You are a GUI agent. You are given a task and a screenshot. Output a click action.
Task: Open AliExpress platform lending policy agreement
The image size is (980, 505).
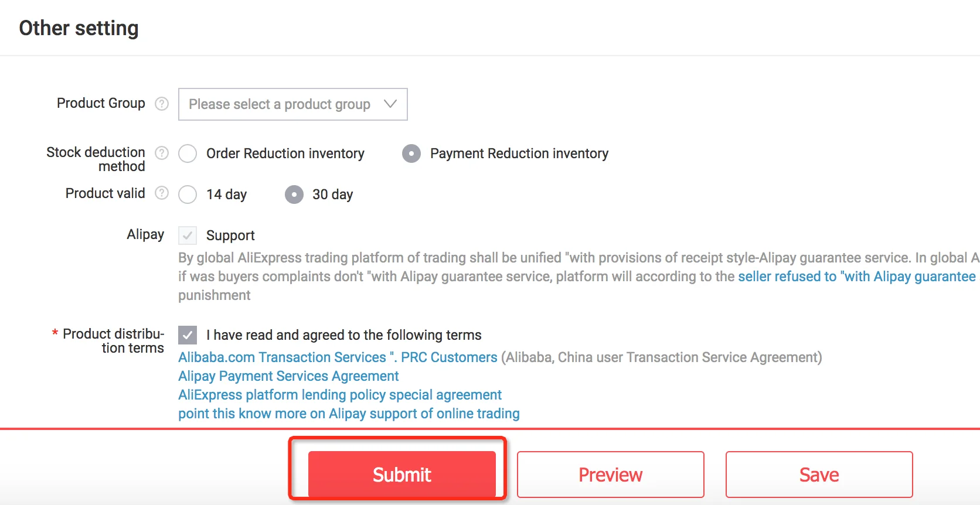click(340, 395)
